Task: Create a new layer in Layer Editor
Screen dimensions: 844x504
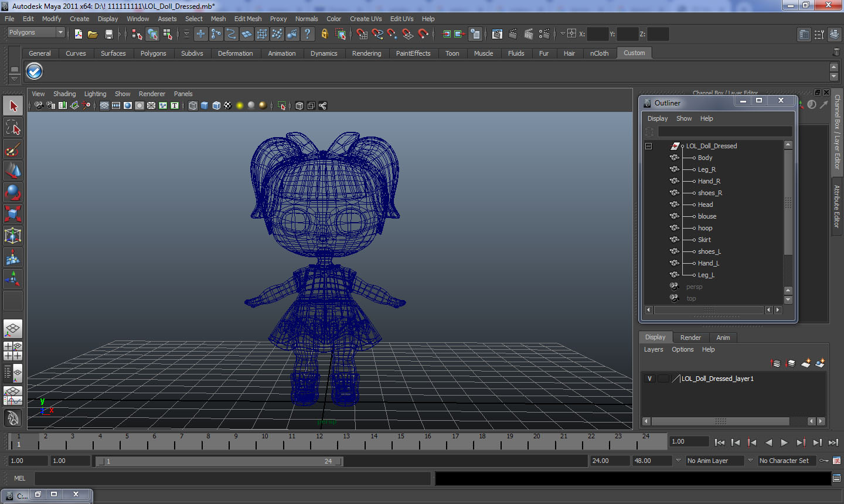Action: tap(806, 363)
